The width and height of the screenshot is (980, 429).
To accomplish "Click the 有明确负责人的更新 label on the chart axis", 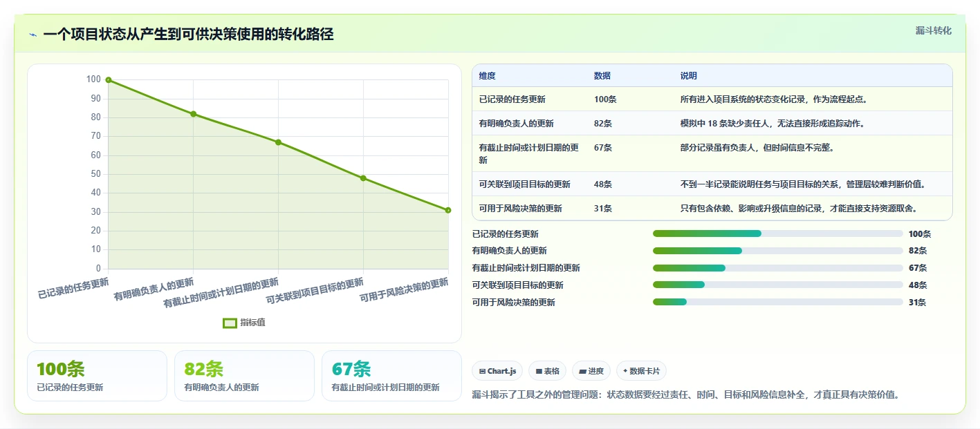I will coord(154,289).
